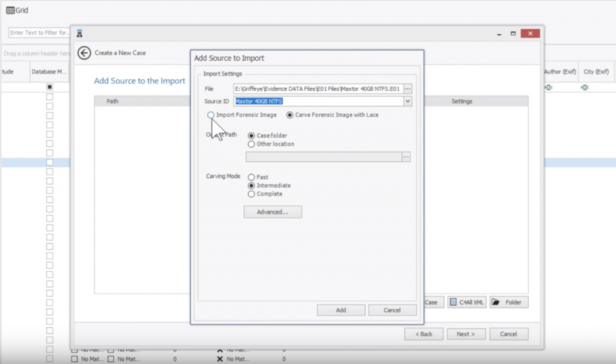Select the Folder import source icon

pos(496,302)
